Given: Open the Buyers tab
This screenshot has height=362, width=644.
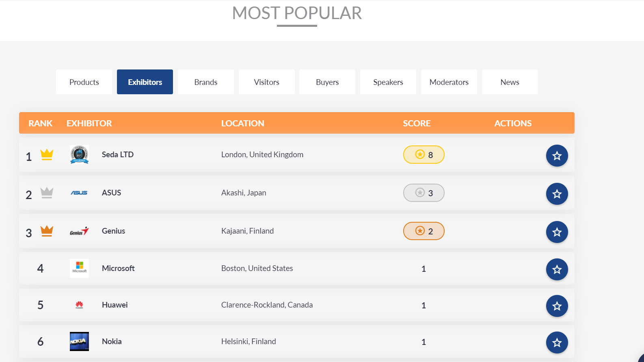Looking at the screenshot, I should pos(327,82).
